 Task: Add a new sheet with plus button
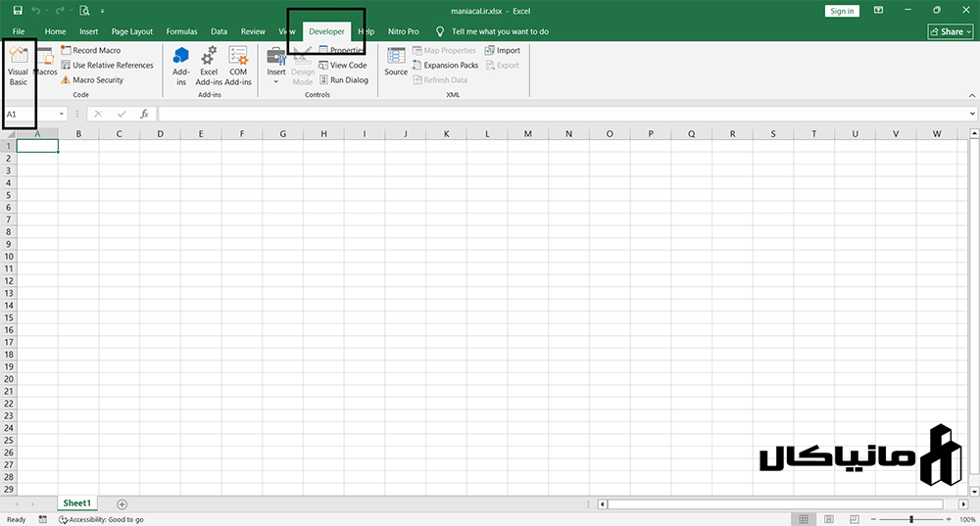[122, 503]
